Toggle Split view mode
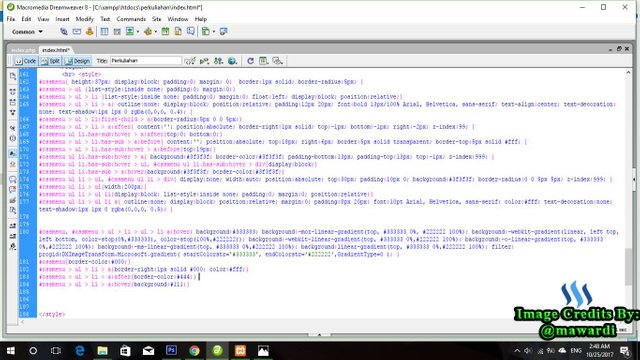The height and width of the screenshot is (360, 640). (50, 61)
